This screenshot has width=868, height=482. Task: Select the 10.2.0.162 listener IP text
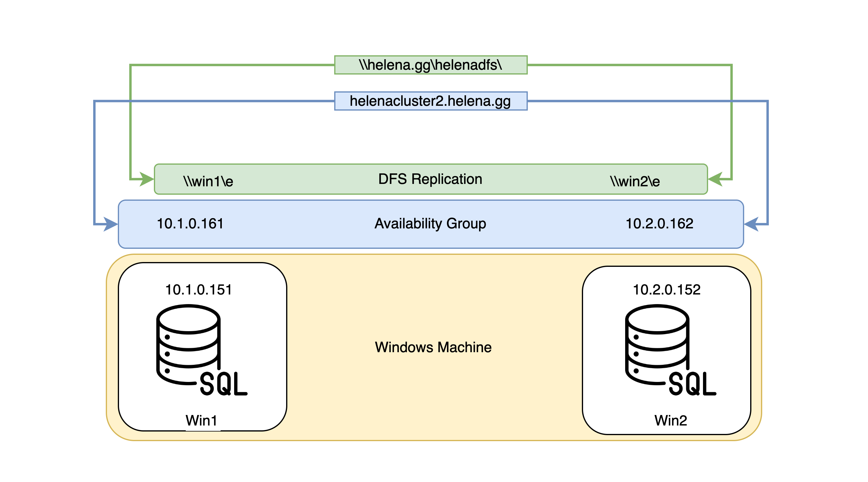(659, 224)
